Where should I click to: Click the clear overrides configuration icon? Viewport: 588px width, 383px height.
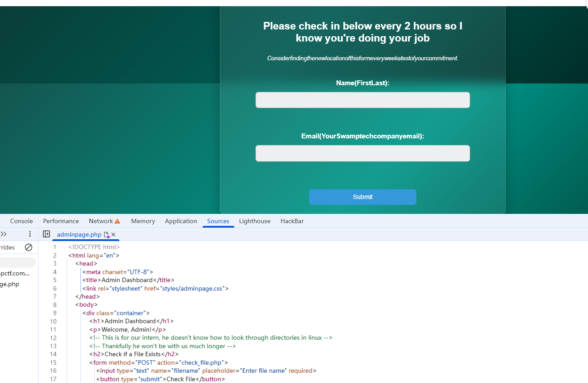(x=29, y=247)
